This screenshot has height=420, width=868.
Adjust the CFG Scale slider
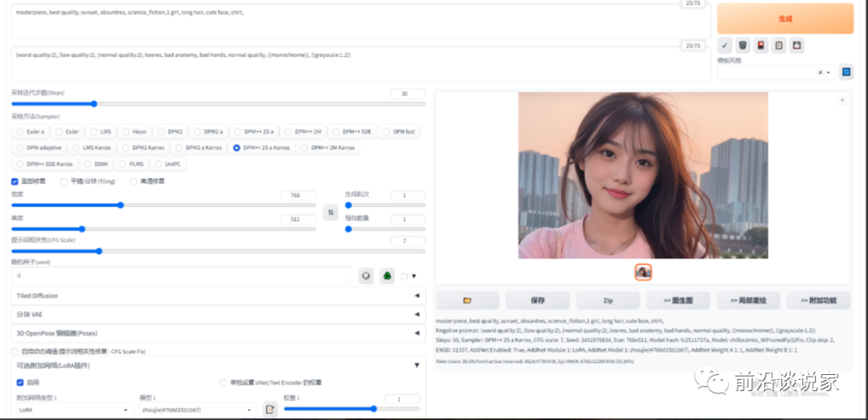pos(218,251)
